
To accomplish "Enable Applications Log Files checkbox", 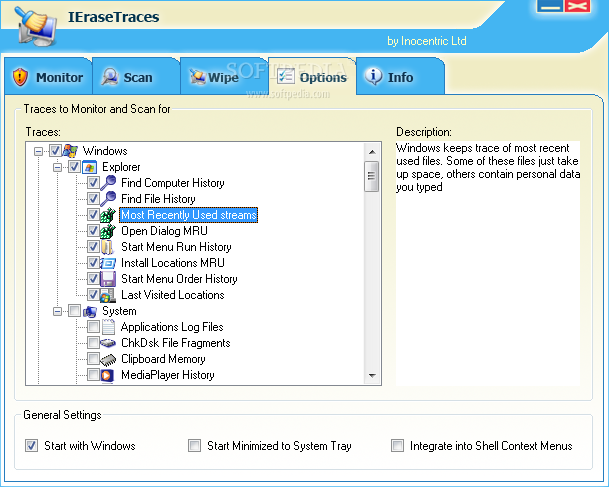I will pyautogui.click(x=93, y=327).
